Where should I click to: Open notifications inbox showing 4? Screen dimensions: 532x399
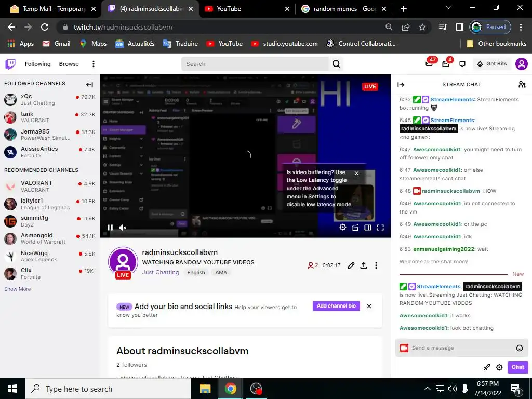coord(446,63)
